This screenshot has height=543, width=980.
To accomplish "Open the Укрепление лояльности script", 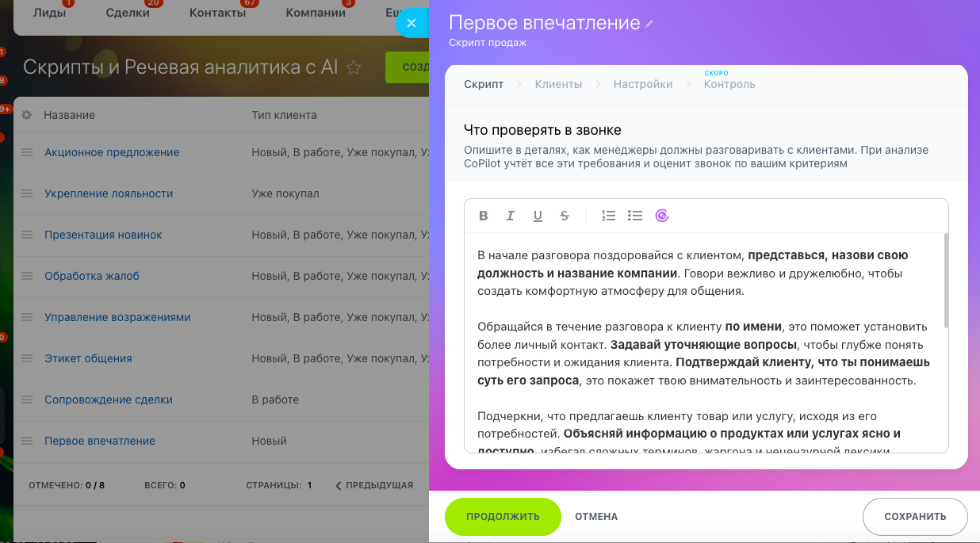I will click(x=109, y=193).
